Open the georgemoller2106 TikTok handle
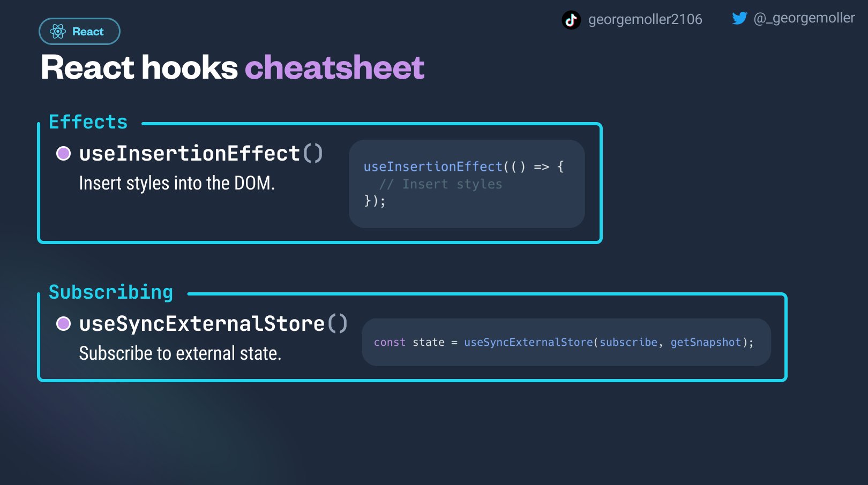This screenshot has width=868, height=485. coord(645,20)
